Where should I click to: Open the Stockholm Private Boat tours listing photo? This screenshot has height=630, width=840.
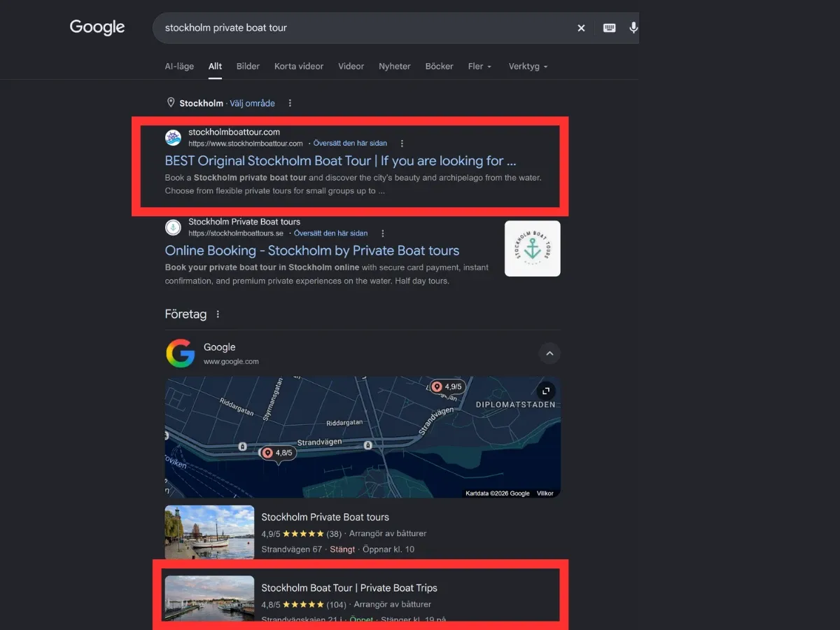209,532
